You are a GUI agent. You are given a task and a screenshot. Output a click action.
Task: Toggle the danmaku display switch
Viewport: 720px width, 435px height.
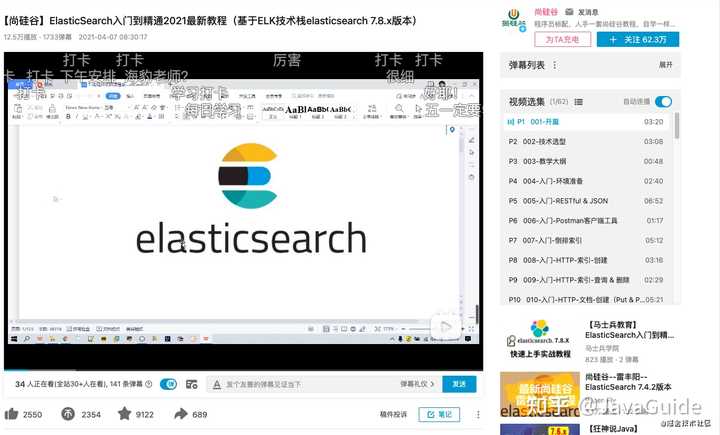(168, 384)
